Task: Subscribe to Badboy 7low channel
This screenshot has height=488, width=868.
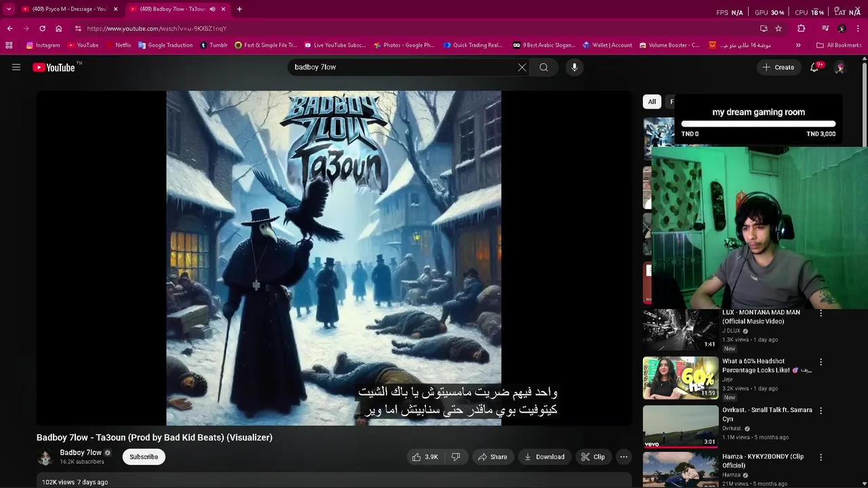Action: (x=144, y=457)
